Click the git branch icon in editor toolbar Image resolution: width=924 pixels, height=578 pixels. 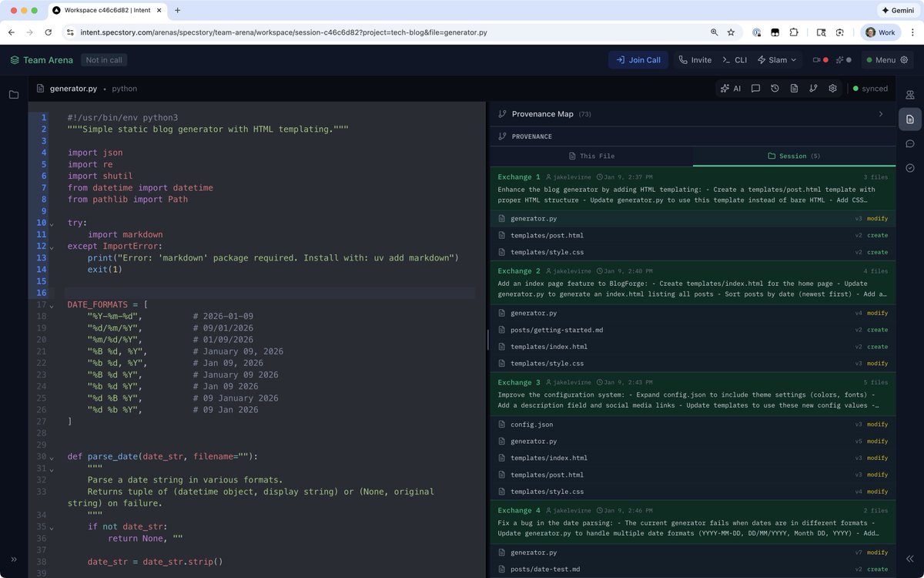pyautogui.click(x=813, y=89)
